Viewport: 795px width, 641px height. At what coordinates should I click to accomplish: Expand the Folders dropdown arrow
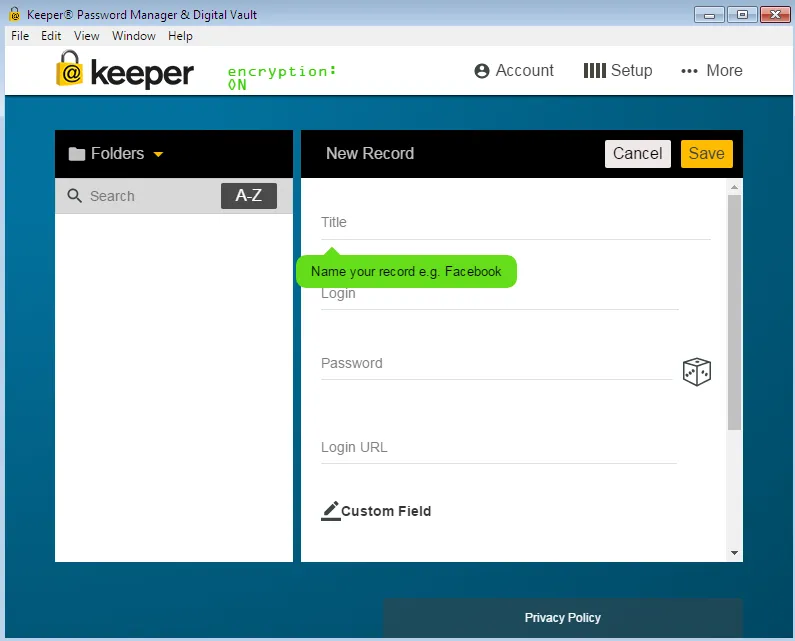[158, 154]
